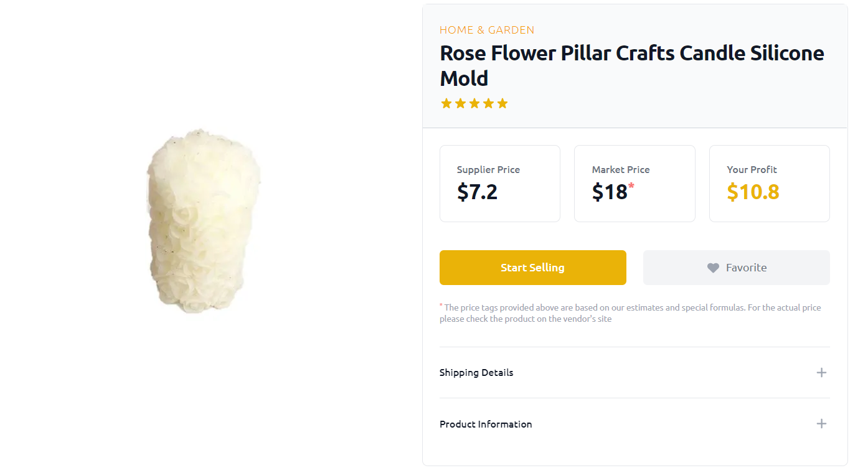The width and height of the screenshot is (868, 473).
Task: Add product to Favorites
Action: [x=736, y=268]
